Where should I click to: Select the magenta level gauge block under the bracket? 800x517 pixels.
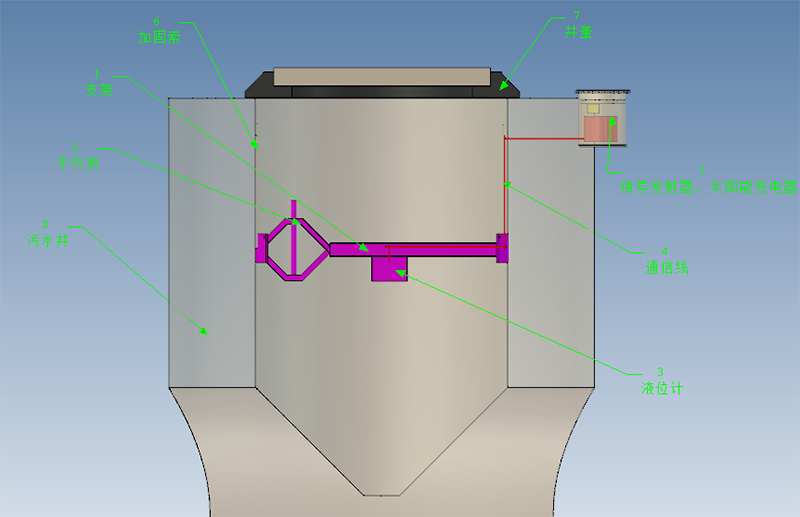coord(388,268)
